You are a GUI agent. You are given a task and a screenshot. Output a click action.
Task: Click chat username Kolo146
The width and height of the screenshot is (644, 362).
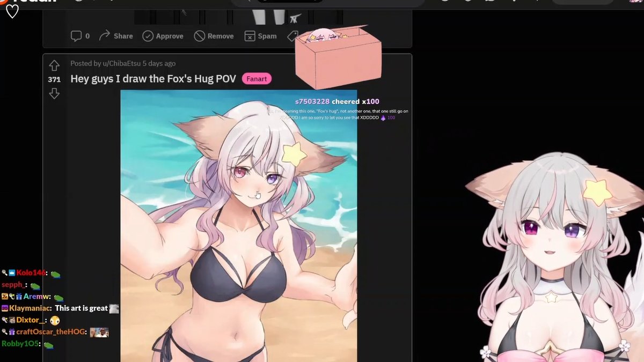pos(31,273)
